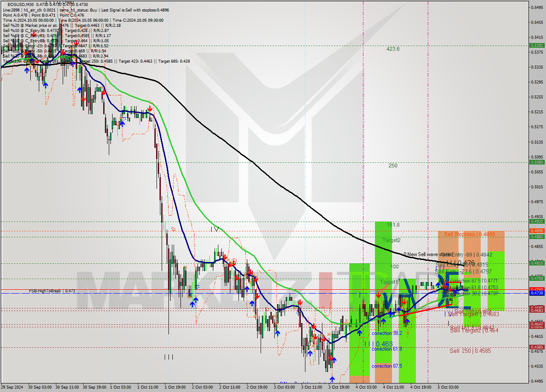The image size is (546, 392).
Task: Click the 0.5295 price axis value
Action: (537, 82)
